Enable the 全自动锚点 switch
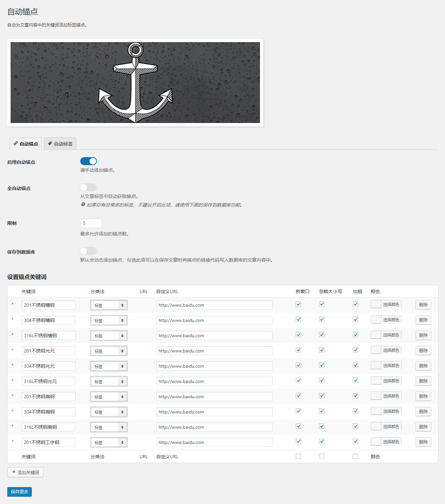 (x=89, y=187)
